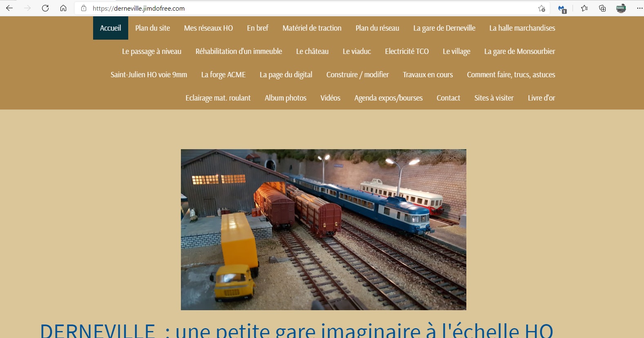Viewport: 644px width, 338px height.
Task: Visit La gare de Monsourbier page
Action: (x=520, y=51)
